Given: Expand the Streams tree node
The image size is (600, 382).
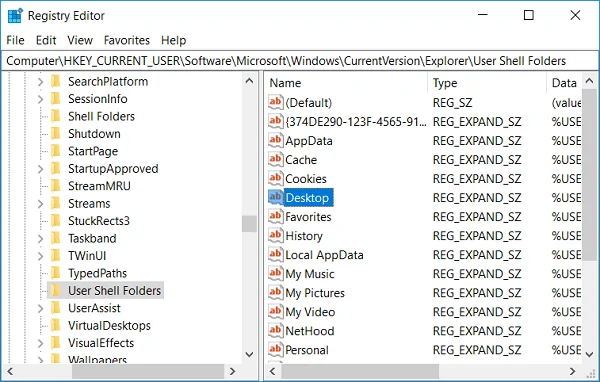Looking at the screenshot, I should [41, 204].
